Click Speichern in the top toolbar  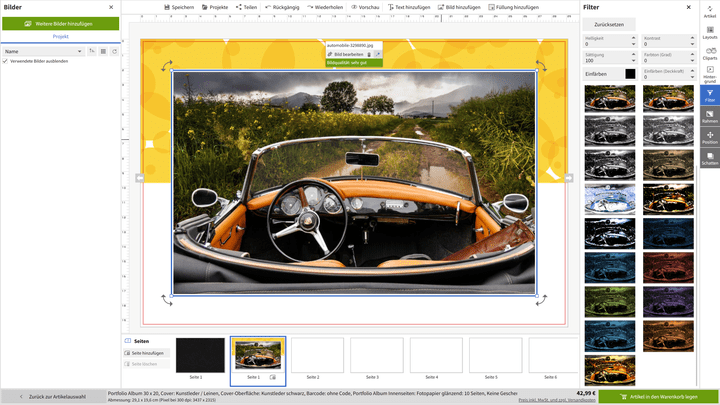click(179, 7)
